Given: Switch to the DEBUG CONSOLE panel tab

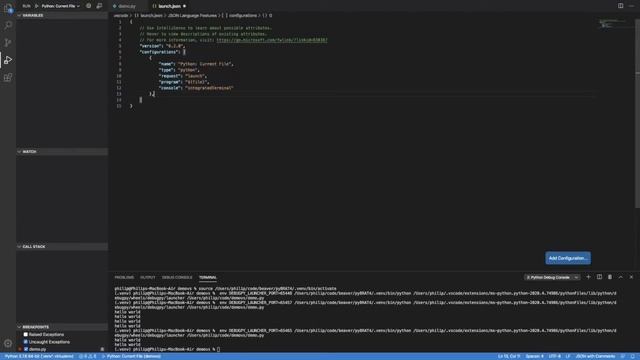Looking at the screenshot, I should (177, 277).
